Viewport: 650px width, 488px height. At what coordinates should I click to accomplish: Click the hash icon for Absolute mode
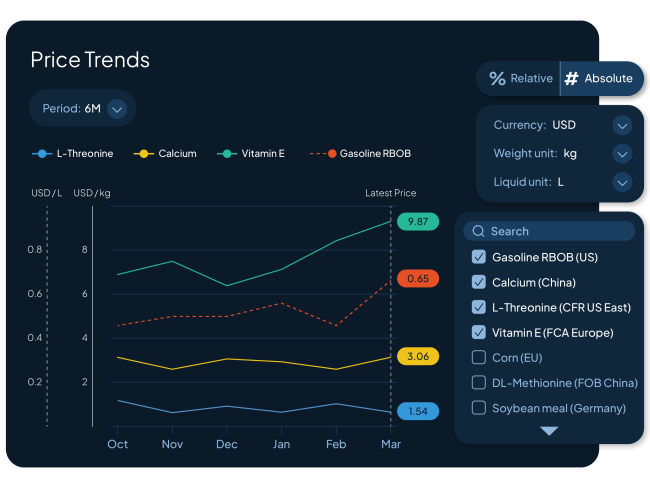click(x=572, y=78)
